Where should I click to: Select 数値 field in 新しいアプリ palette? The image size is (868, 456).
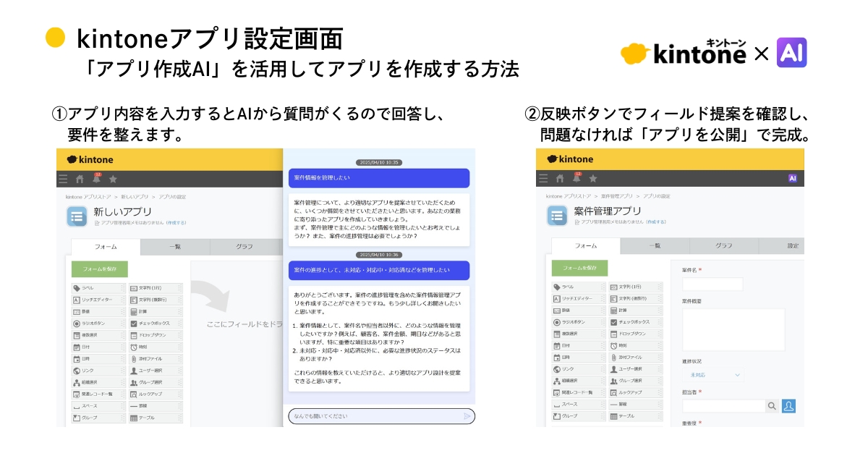pyautogui.click(x=98, y=311)
